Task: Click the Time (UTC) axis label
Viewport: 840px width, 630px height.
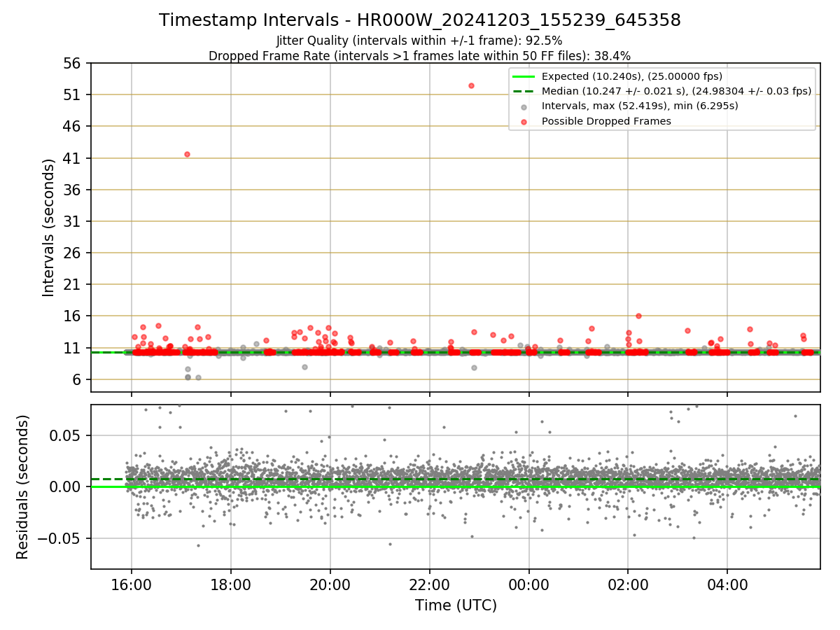Action: coord(456,605)
